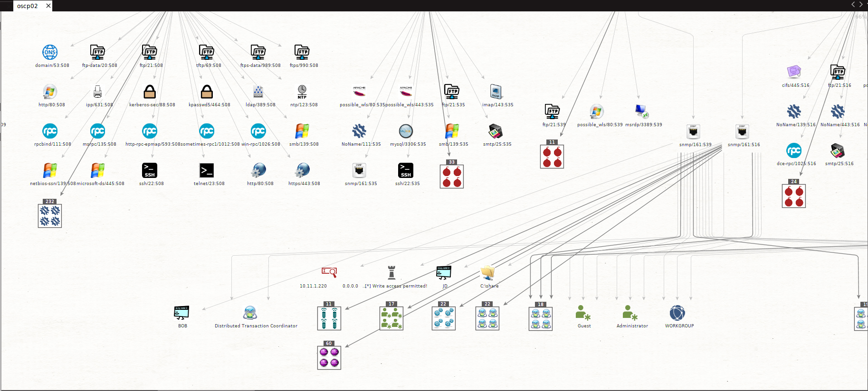The width and height of the screenshot is (868, 391).
Task: Select the ntp/123:508 clock node
Action: point(302,92)
